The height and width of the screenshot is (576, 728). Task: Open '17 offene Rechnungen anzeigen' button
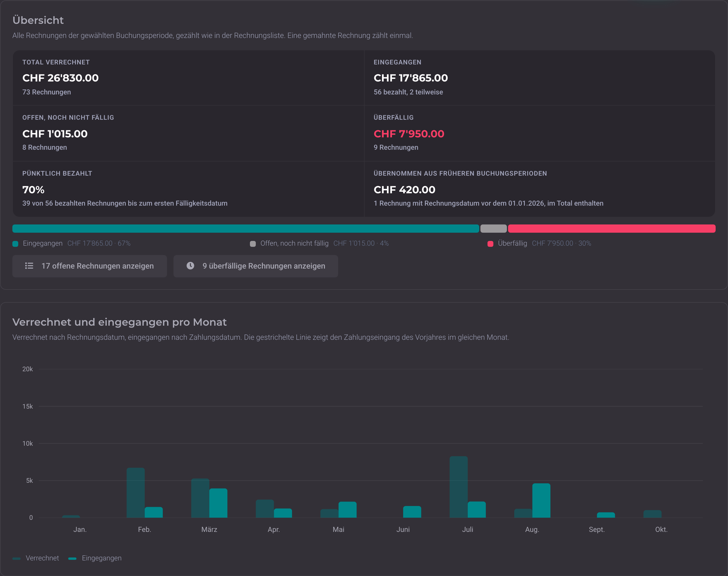tap(90, 266)
